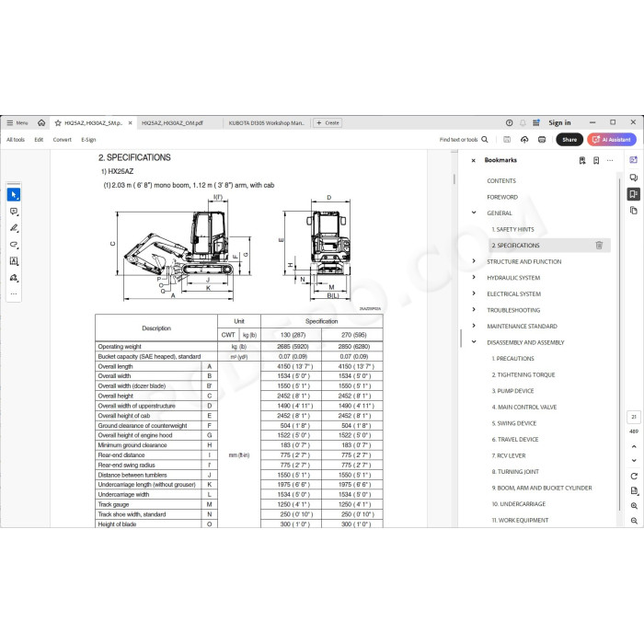Viewport: 644px width, 644px height.
Task: Expand TROUBLESHOOTING bookmark
Action: (x=474, y=310)
